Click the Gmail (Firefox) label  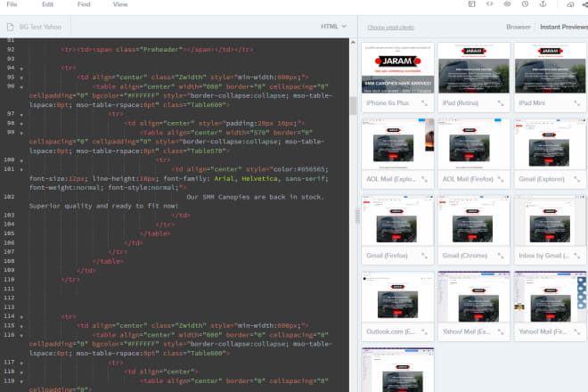point(387,256)
